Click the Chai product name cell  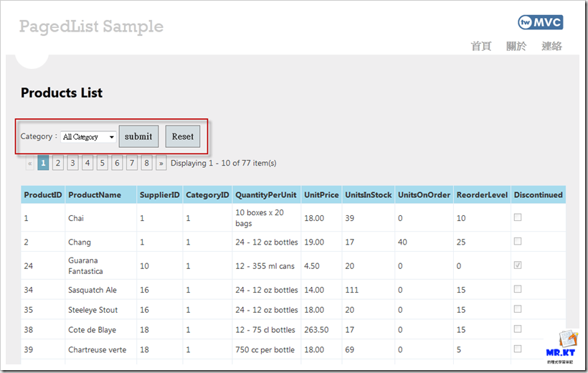pos(101,218)
